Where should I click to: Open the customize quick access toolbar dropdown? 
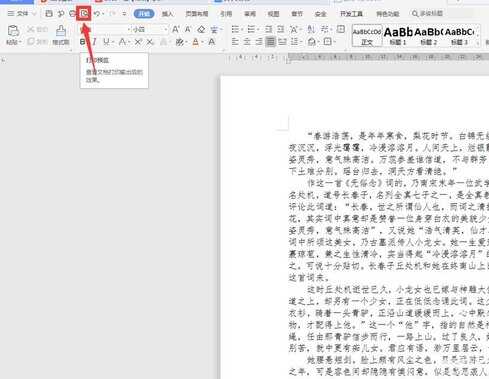(124, 14)
